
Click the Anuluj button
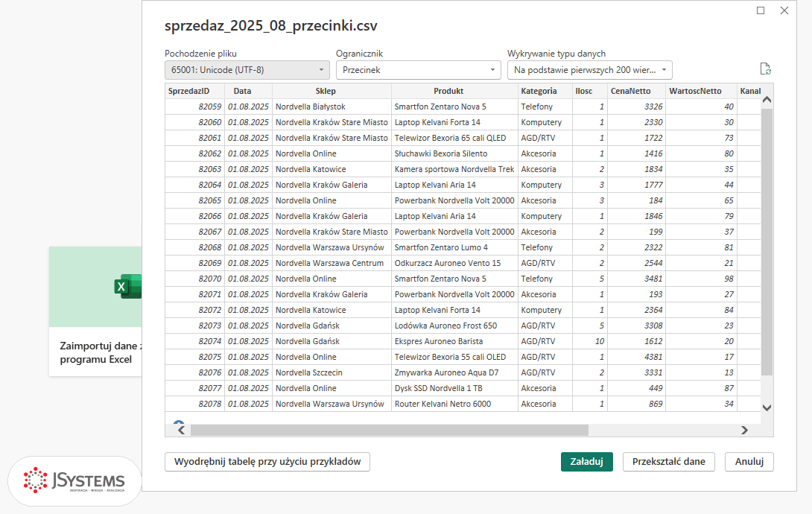click(x=749, y=462)
